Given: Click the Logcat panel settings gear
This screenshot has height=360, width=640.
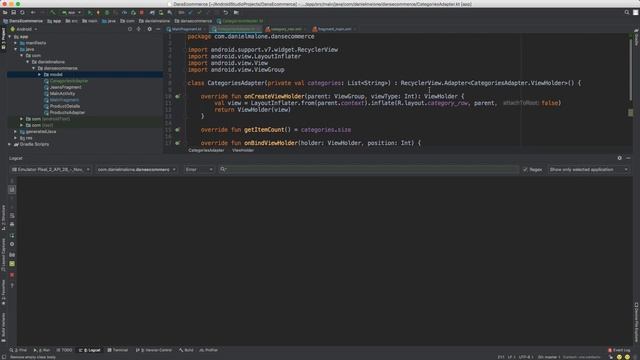Looking at the screenshot, I should [620, 158].
